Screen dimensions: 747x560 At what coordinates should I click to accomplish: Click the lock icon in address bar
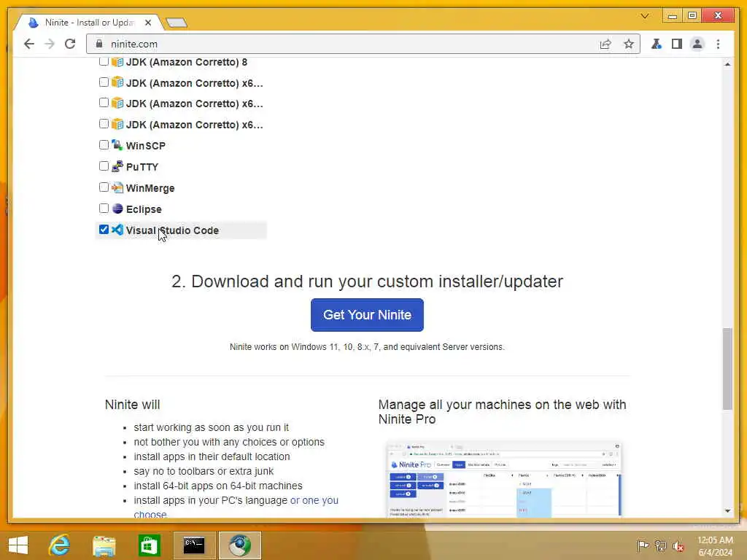click(99, 44)
